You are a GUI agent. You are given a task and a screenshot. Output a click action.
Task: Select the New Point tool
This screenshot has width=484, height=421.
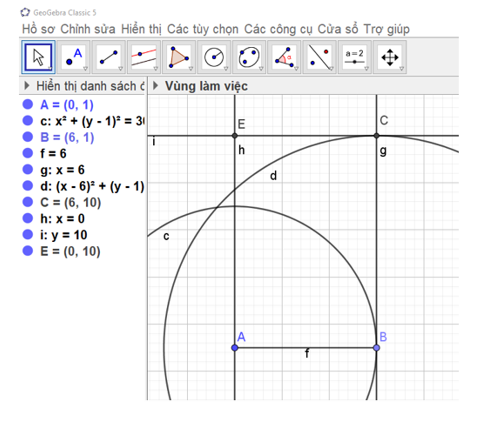(74, 57)
